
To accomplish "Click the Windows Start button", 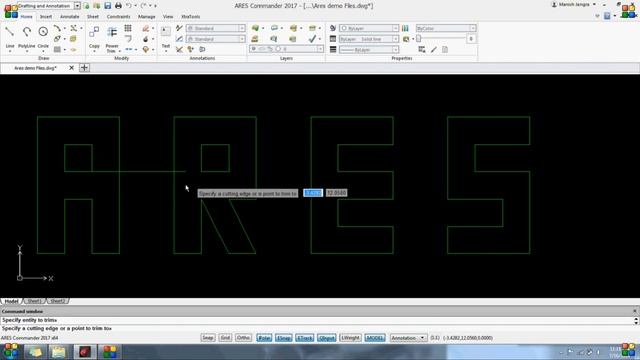I will tap(11, 351).
